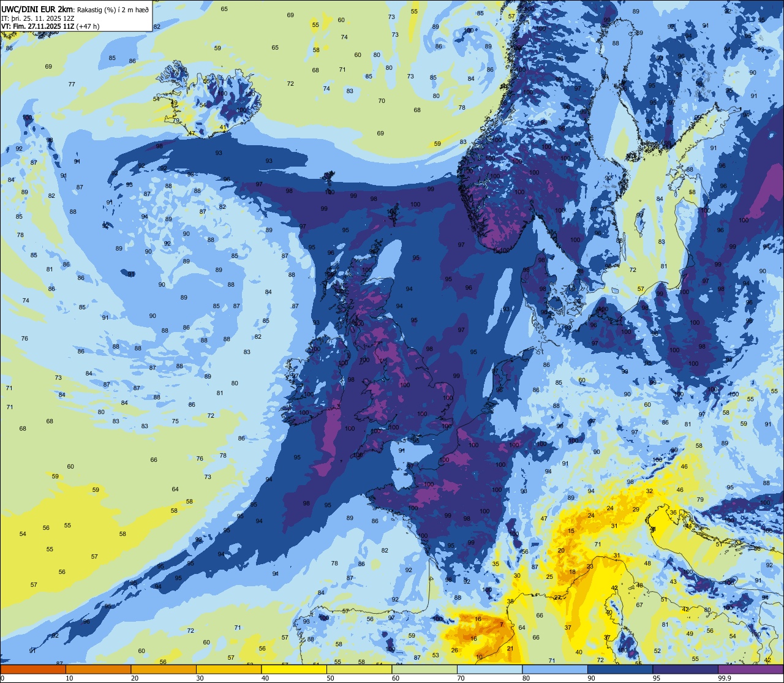Click the purple above-99.9 legend segment

click(750, 669)
